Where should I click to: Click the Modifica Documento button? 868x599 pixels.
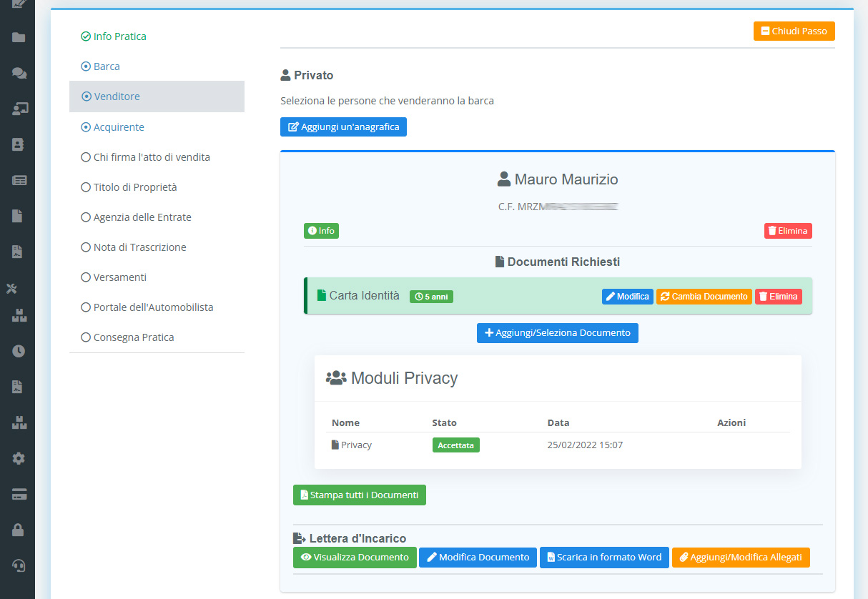(x=478, y=557)
